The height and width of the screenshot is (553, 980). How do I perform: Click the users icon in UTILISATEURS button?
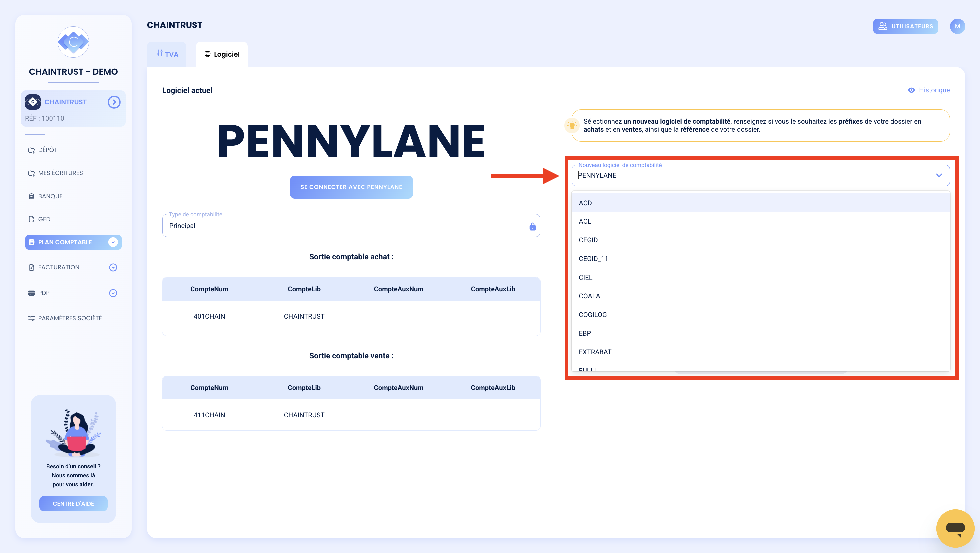[x=883, y=26]
